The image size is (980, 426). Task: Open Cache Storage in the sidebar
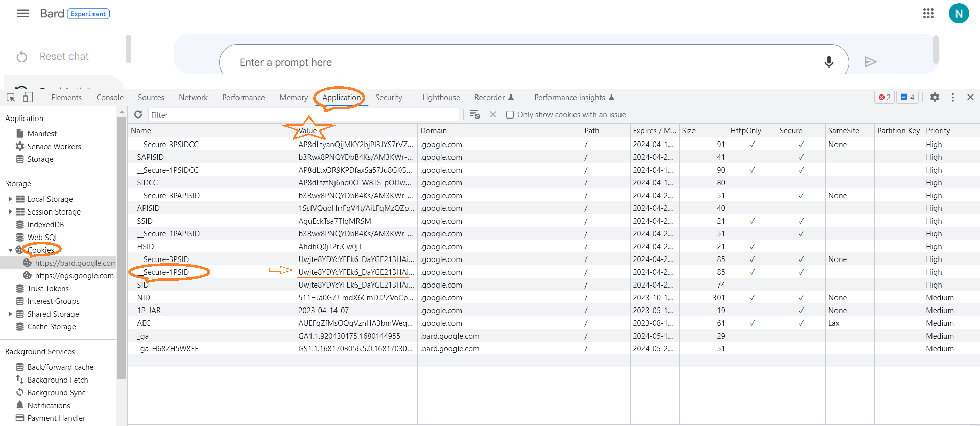[x=52, y=326]
